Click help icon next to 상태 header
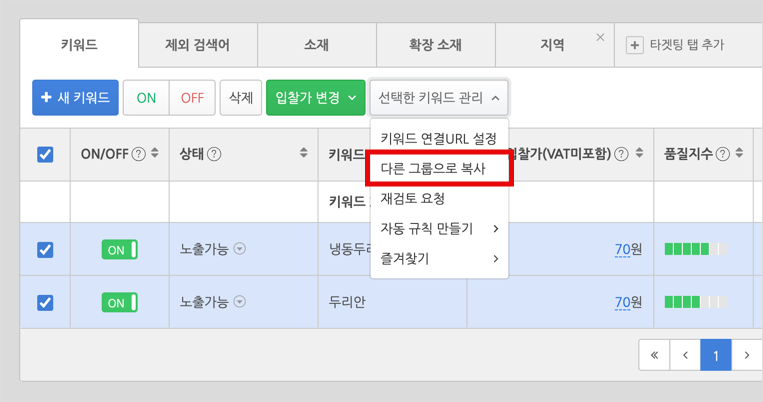Image resolution: width=763 pixels, height=402 pixels. [214, 154]
